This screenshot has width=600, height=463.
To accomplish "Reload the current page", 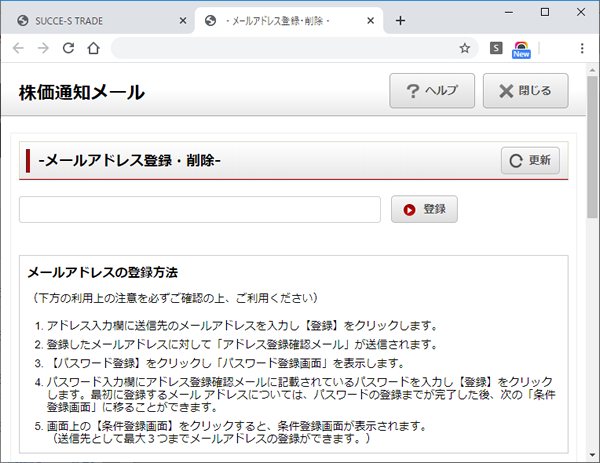I will (x=69, y=47).
